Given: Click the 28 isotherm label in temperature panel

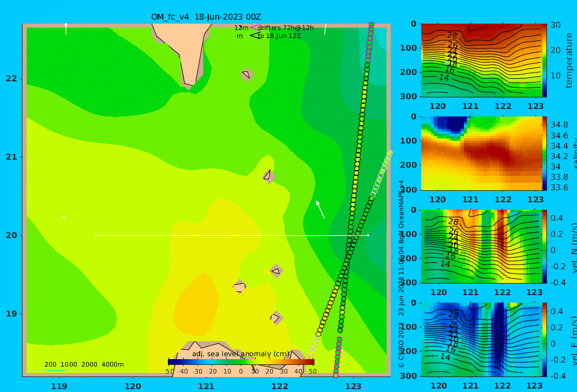Looking at the screenshot, I should 452,36.
